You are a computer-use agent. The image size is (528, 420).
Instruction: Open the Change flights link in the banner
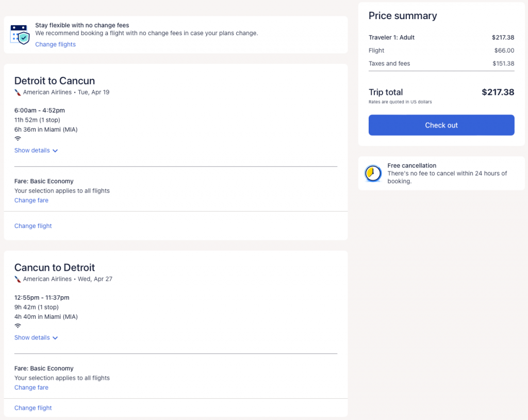[x=55, y=44]
